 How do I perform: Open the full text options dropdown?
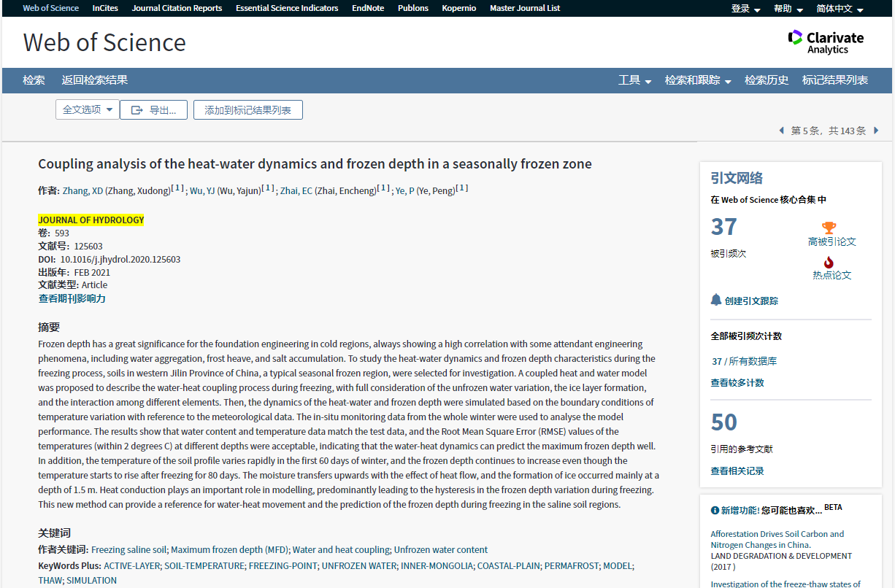(88, 109)
